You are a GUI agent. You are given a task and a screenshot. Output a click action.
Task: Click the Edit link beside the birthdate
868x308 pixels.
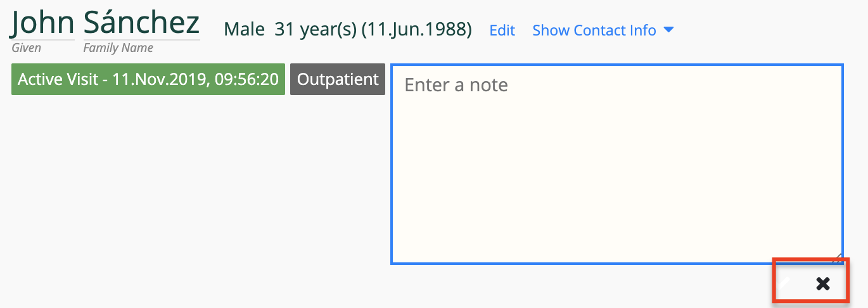pyautogui.click(x=502, y=30)
